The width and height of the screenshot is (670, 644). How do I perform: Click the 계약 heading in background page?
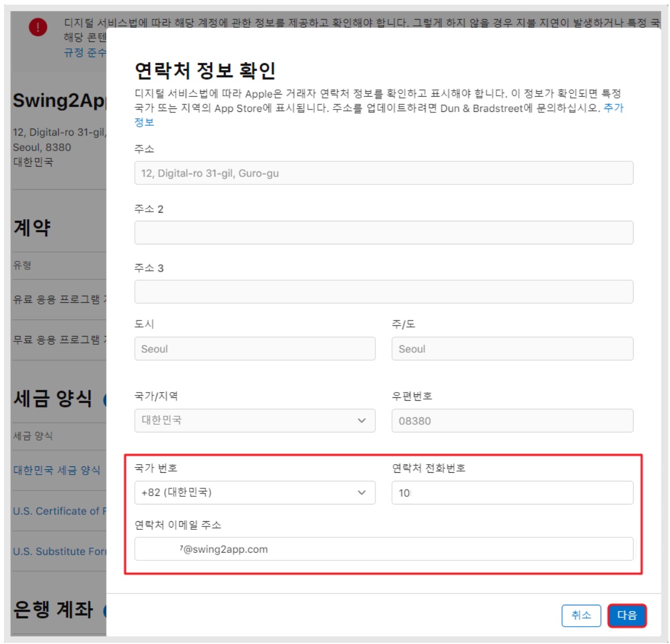pos(32,227)
